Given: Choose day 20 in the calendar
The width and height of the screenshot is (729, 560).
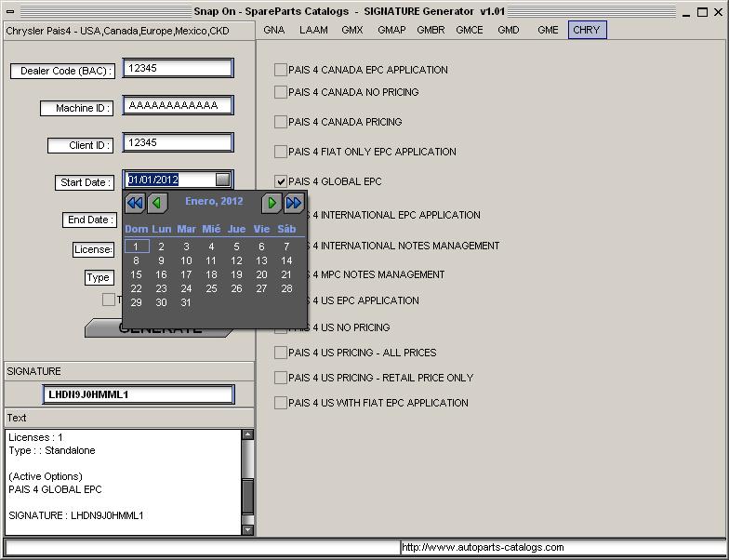Looking at the screenshot, I should [261, 274].
